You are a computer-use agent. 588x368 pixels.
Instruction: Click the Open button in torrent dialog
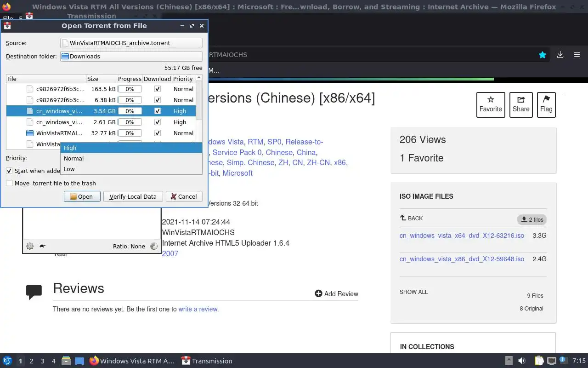coord(82,196)
